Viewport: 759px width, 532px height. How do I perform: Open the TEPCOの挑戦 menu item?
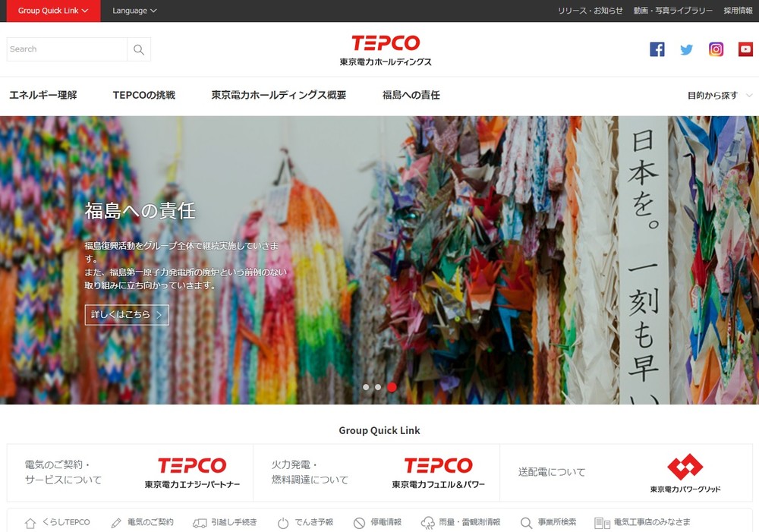pos(144,96)
